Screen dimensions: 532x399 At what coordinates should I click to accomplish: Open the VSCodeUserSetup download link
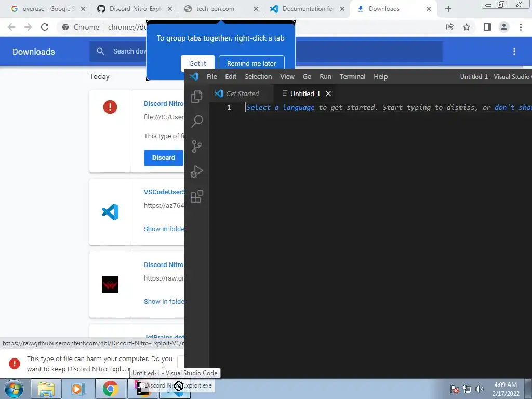(164, 192)
